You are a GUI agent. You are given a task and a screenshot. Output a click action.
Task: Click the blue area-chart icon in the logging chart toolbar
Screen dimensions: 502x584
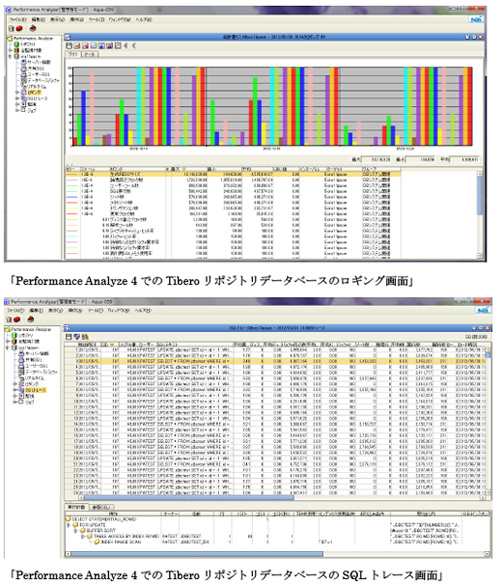point(101,46)
